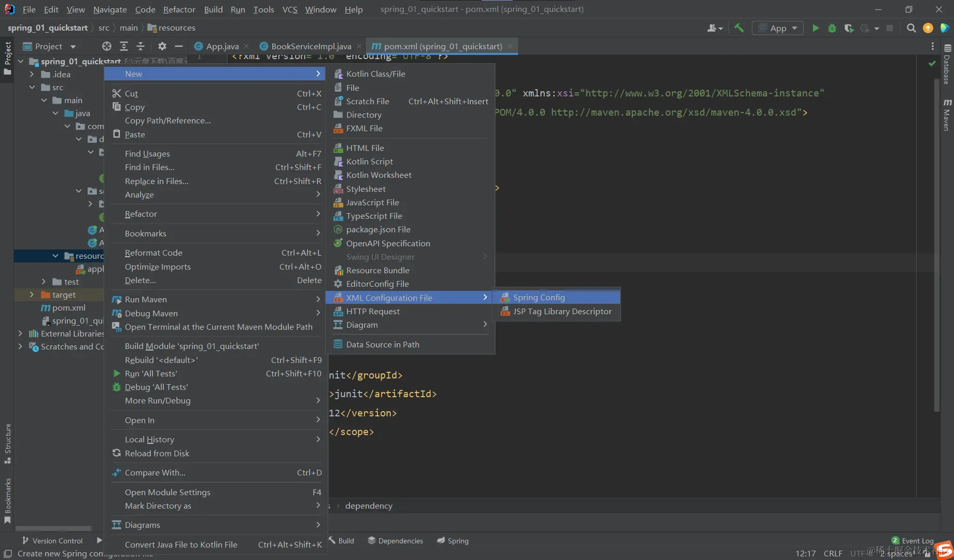
Task: Open Event Log panel
Action: click(x=913, y=541)
